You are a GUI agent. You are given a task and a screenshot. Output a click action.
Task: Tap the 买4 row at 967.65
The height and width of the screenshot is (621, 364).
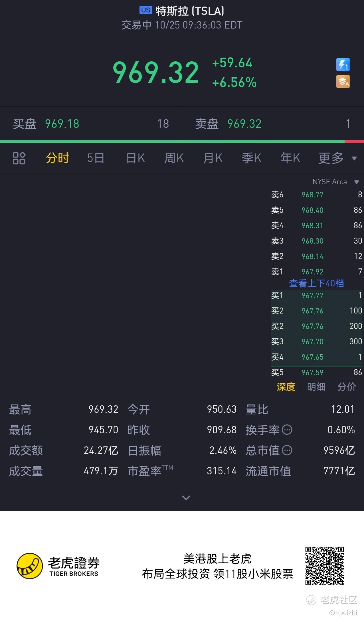(316, 357)
